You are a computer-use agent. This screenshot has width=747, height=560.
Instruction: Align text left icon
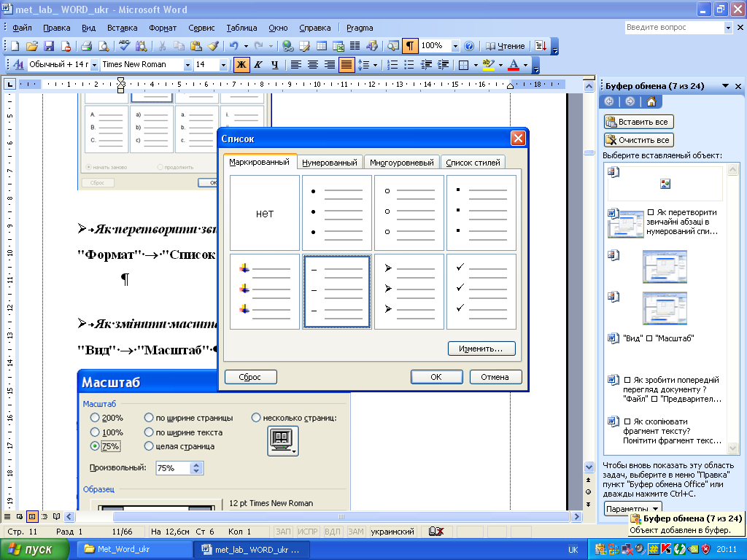pyautogui.click(x=296, y=65)
